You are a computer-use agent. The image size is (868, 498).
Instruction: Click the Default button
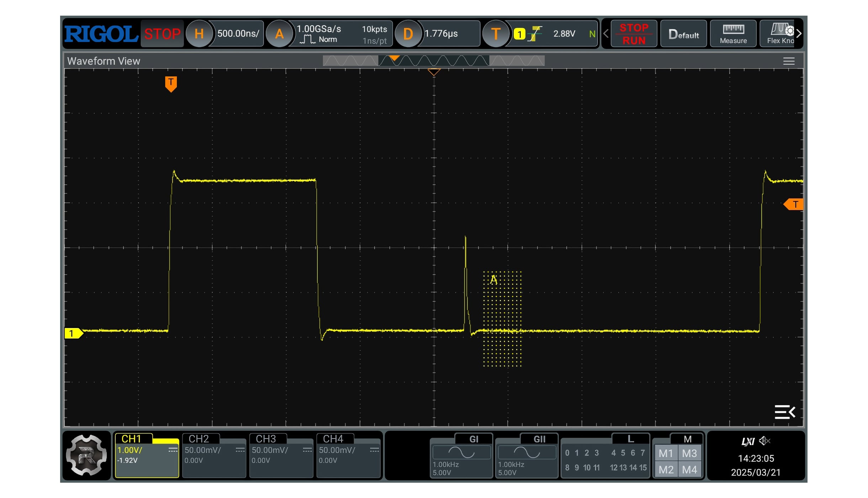coord(683,34)
